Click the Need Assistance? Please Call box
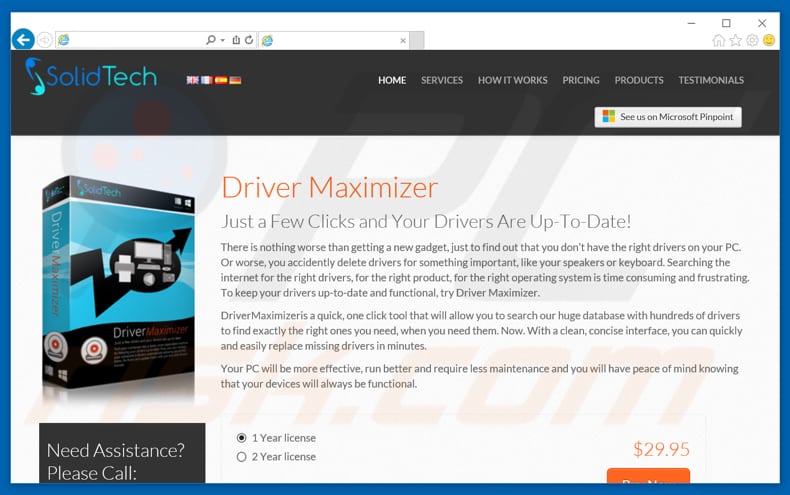Viewport: 790px width, 495px height. coord(122,453)
